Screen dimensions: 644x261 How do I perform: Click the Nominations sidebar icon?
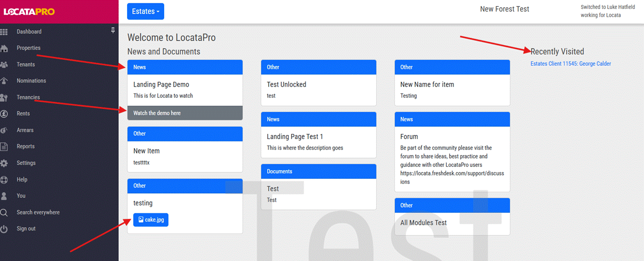coord(4,81)
